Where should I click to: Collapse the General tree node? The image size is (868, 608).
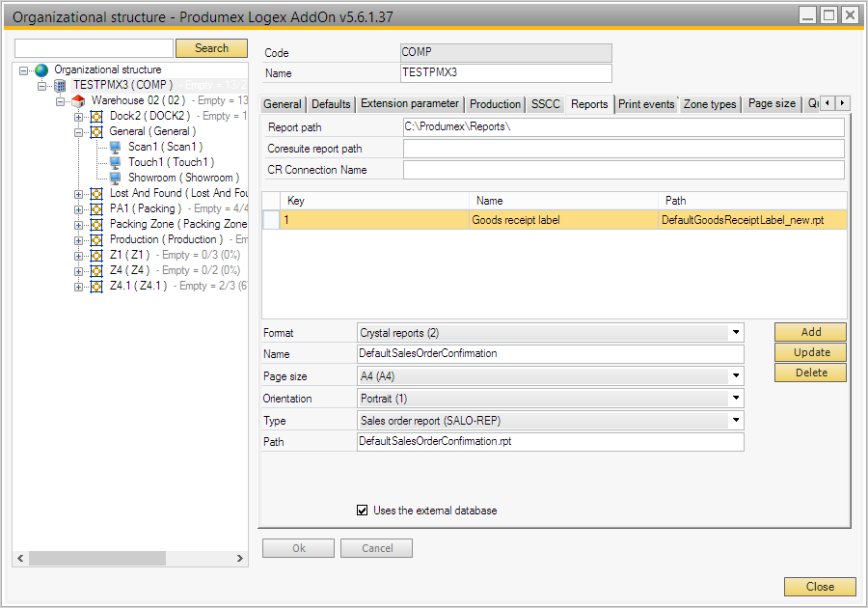pos(79,132)
